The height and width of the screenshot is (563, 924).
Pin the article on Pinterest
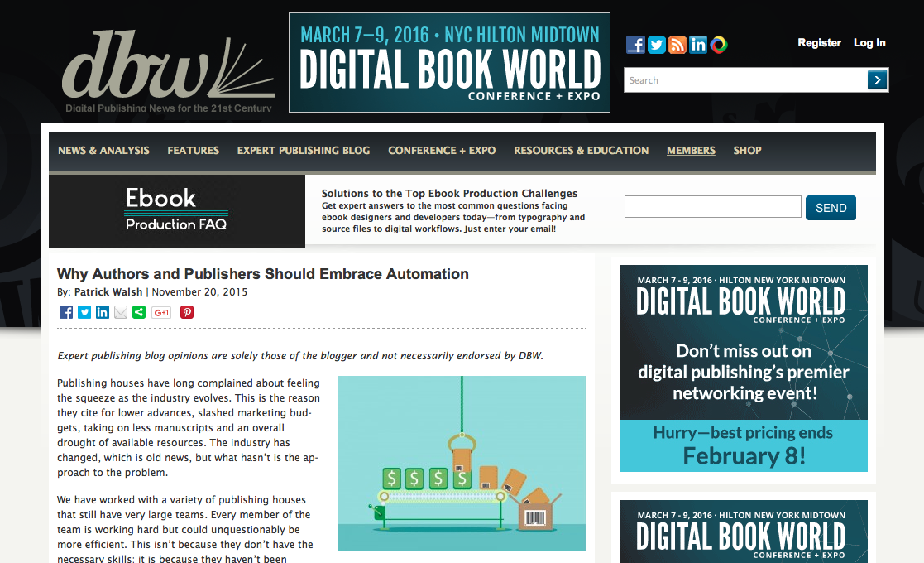(x=187, y=312)
